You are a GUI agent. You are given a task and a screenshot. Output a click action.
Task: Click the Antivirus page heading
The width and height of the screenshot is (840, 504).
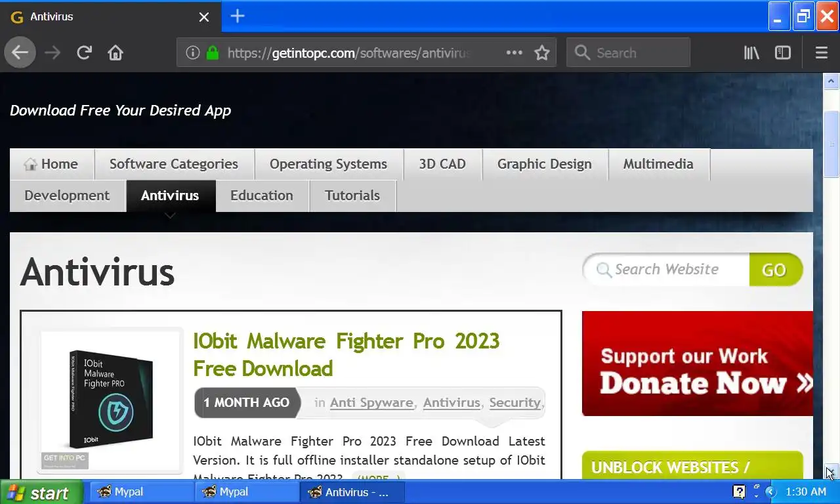click(x=97, y=272)
